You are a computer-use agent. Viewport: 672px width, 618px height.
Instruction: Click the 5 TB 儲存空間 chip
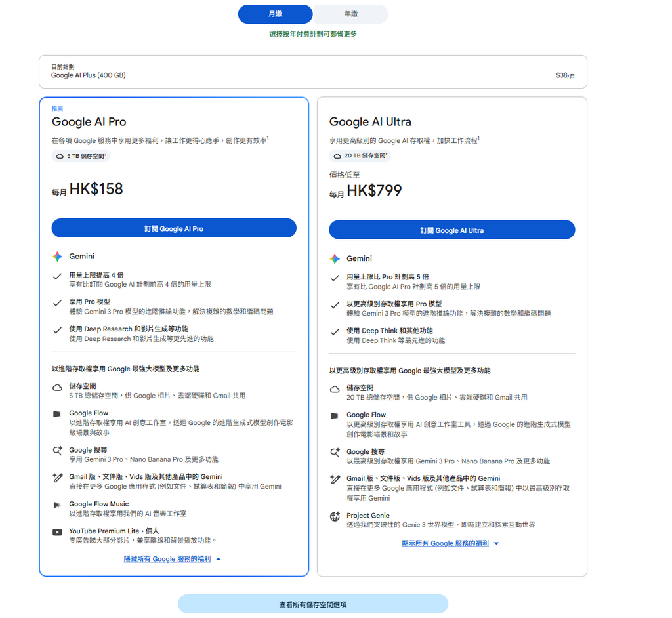click(x=81, y=156)
